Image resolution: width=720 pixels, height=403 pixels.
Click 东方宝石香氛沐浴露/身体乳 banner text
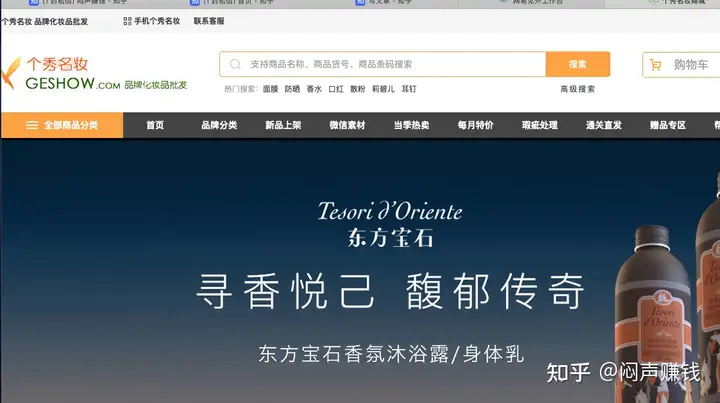391,354
